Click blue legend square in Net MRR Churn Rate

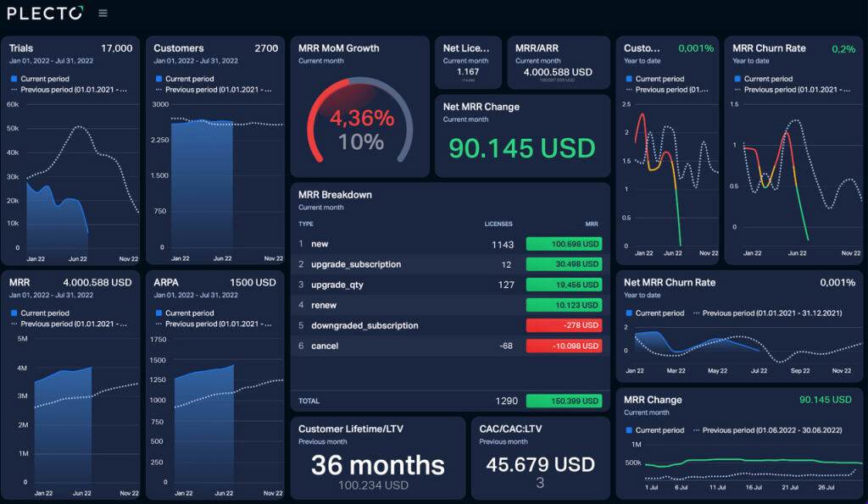pyautogui.click(x=629, y=313)
